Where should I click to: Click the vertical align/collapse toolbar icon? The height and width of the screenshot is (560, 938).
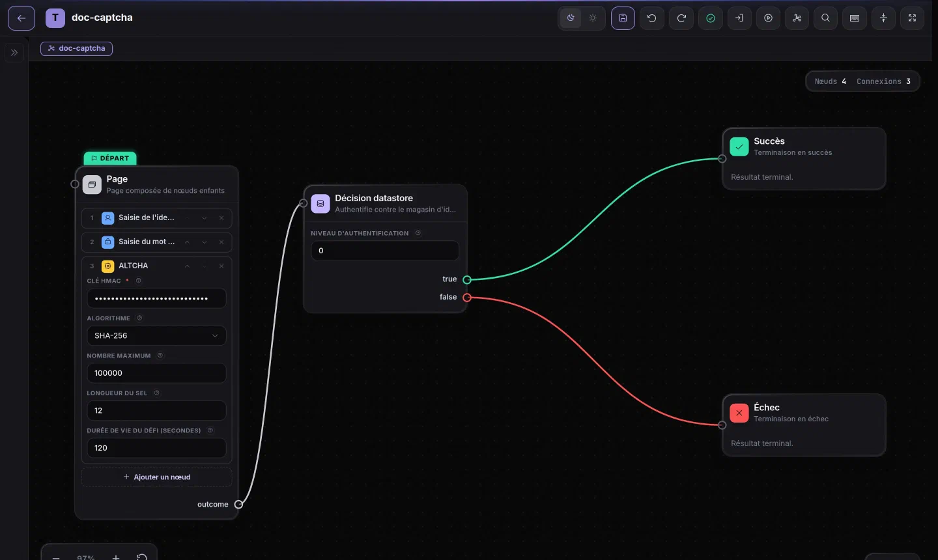coord(884,18)
